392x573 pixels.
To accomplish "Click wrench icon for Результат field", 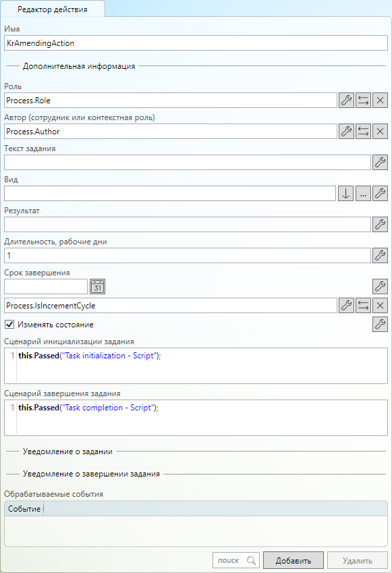I will (380, 224).
